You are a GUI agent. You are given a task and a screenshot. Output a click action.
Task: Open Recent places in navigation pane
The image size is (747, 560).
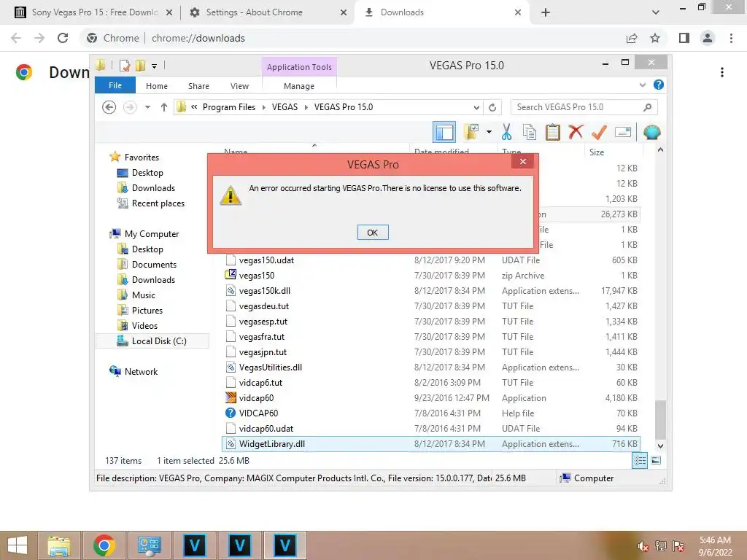pos(158,203)
